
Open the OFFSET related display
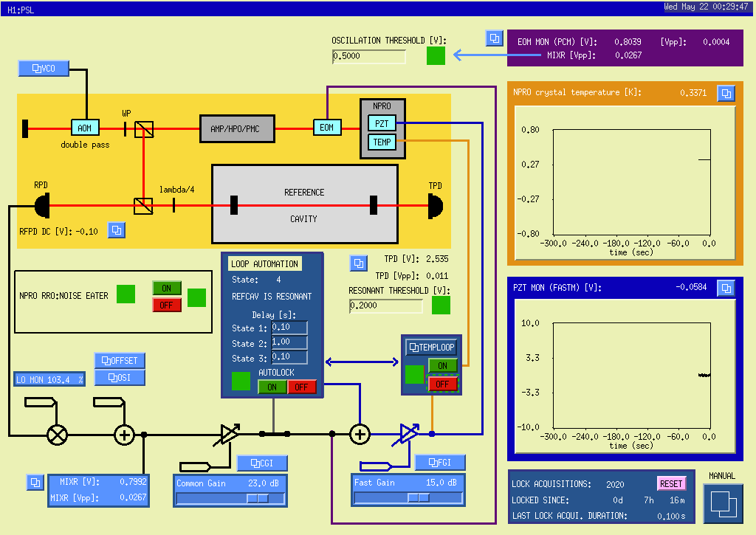[120, 361]
